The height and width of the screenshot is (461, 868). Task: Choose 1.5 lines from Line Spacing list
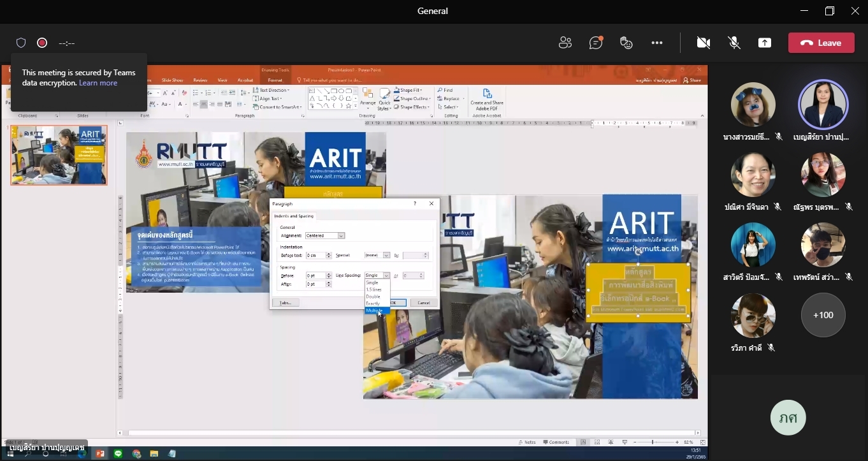coord(377,289)
